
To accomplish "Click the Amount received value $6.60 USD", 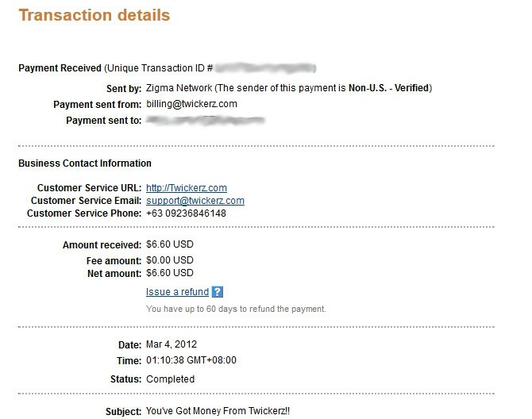I will point(170,244).
